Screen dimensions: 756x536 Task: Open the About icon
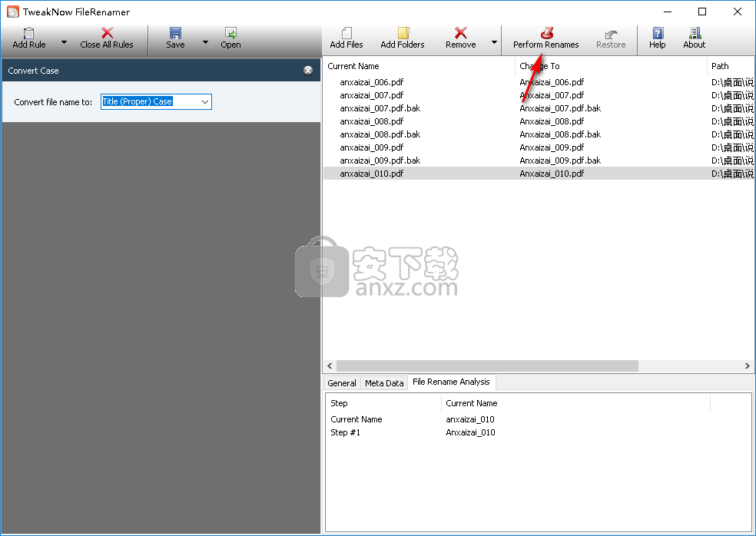695,34
